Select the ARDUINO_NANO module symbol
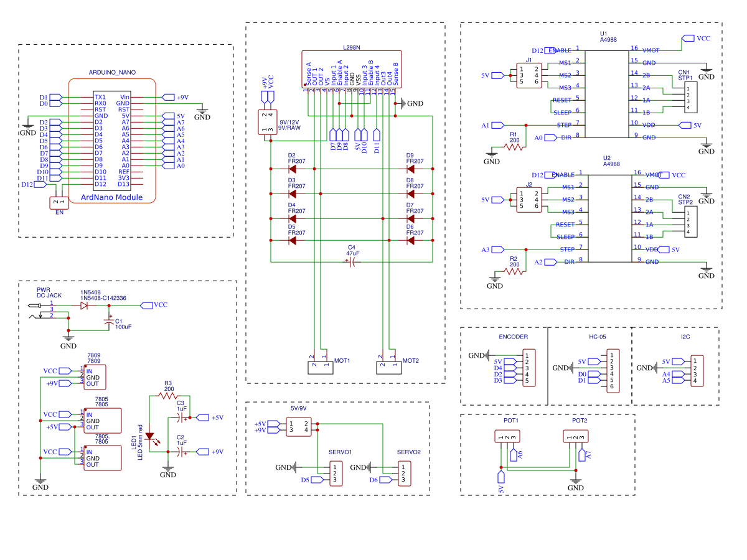The height and width of the screenshot is (560, 747). coord(112,140)
